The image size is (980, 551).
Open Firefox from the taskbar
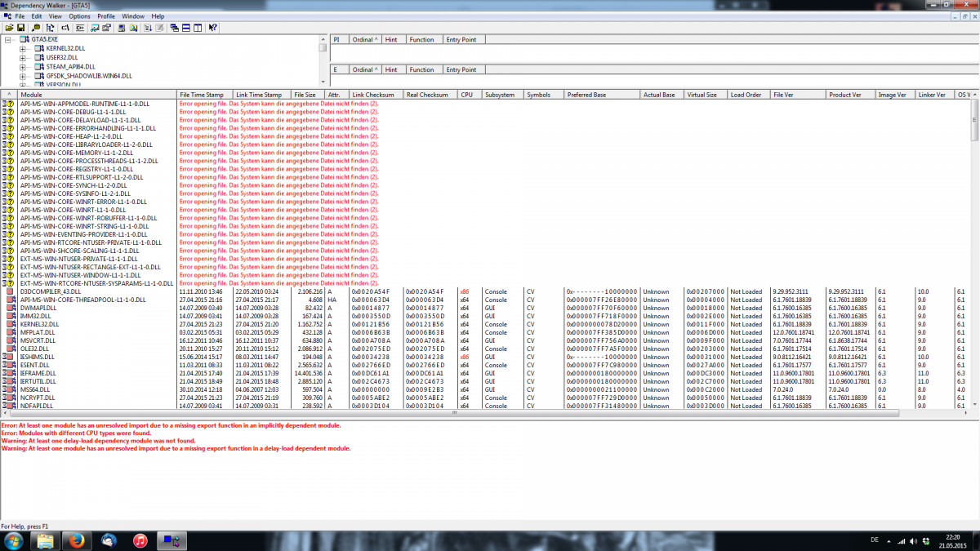(77, 540)
